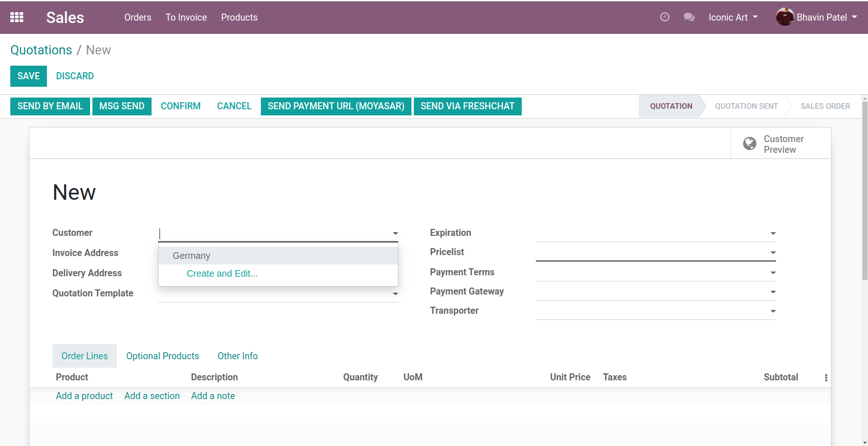Open the apps grid menu icon

[x=17, y=17]
